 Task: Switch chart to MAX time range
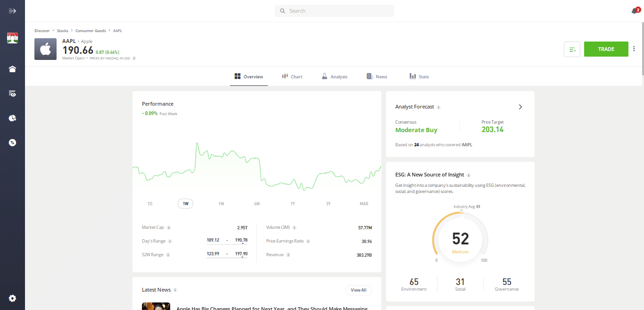[363, 203]
